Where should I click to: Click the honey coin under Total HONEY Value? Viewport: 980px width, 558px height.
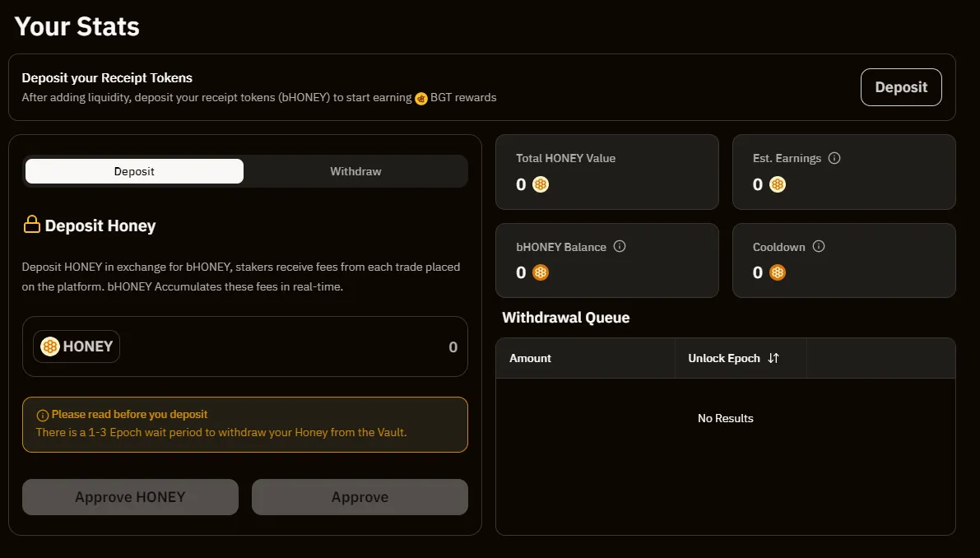541,184
